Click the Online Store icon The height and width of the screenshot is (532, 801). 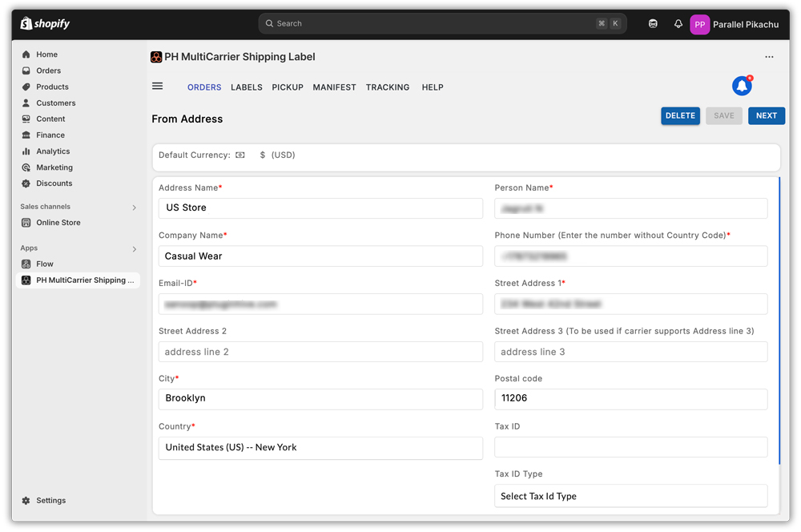pos(26,222)
